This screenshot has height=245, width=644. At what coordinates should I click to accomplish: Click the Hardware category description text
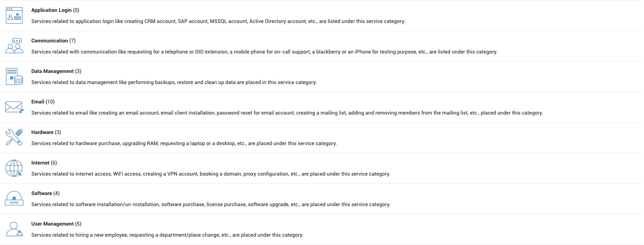pyautogui.click(x=184, y=144)
